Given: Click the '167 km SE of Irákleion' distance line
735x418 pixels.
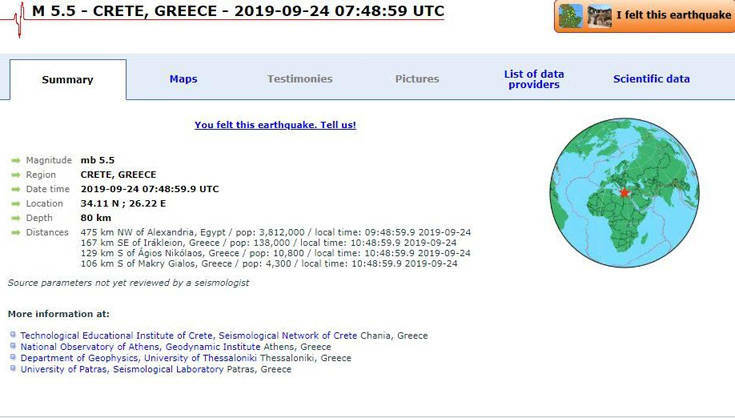Looking at the screenshot, I should (269, 243).
